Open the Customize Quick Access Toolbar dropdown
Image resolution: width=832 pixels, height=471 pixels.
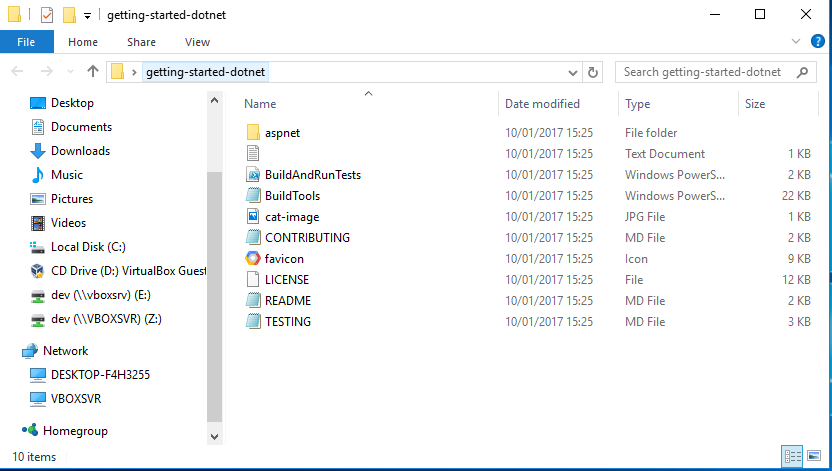[x=88, y=16]
